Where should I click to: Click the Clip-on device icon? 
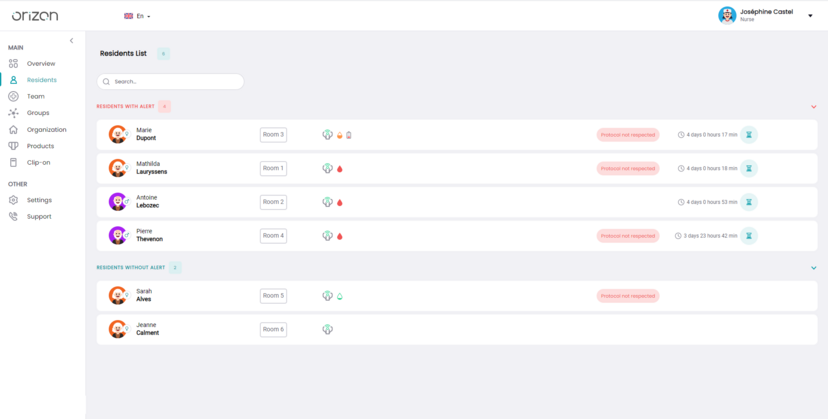pyautogui.click(x=13, y=162)
